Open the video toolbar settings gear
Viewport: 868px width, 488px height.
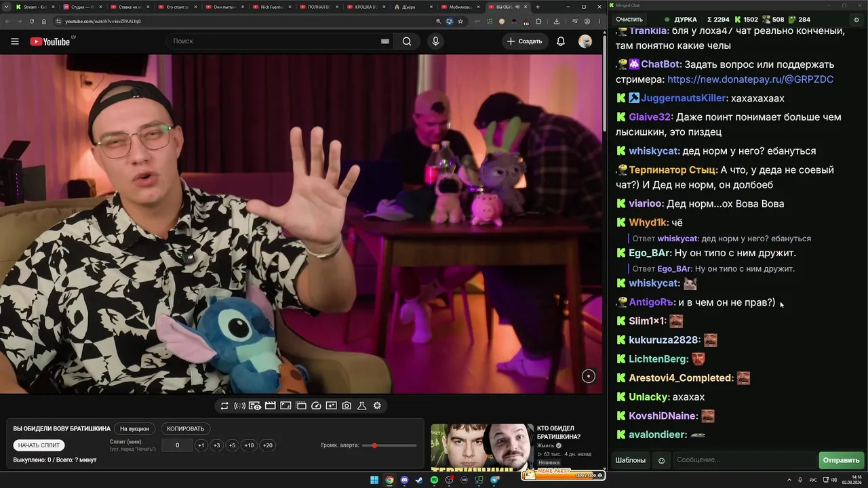point(377,406)
